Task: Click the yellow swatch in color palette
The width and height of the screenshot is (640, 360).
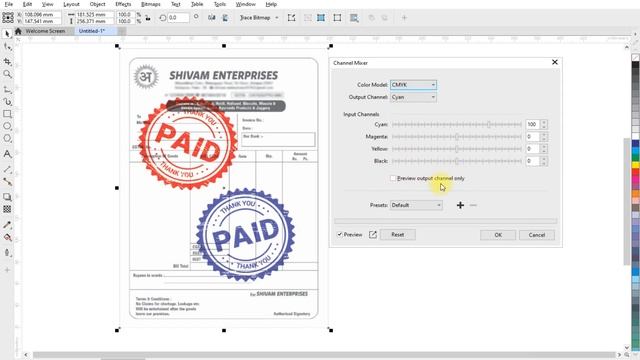Action: coord(636,165)
